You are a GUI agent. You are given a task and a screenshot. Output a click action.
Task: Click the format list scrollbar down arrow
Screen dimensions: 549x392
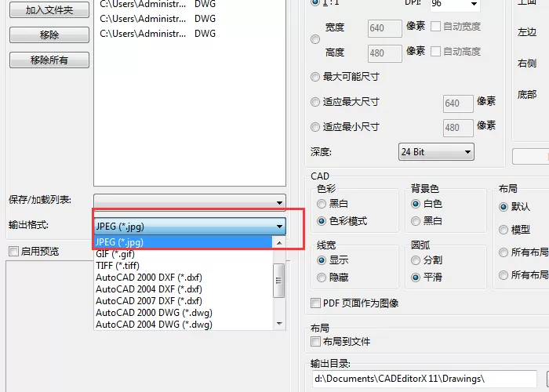[x=279, y=324]
